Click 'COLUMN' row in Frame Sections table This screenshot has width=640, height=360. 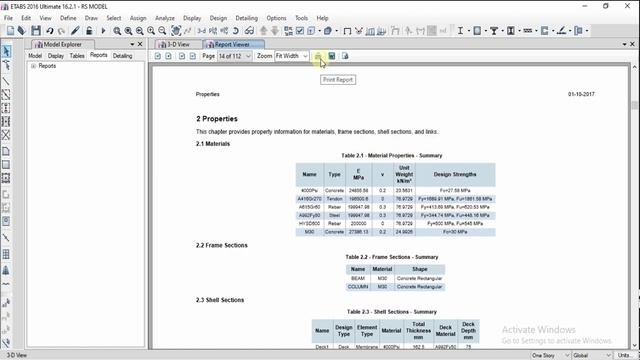[396, 287]
